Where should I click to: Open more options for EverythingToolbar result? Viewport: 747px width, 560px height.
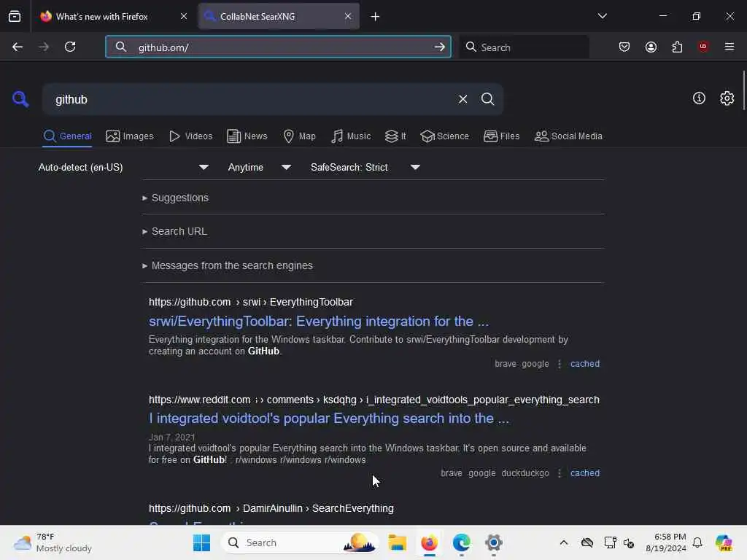coord(560,364)
